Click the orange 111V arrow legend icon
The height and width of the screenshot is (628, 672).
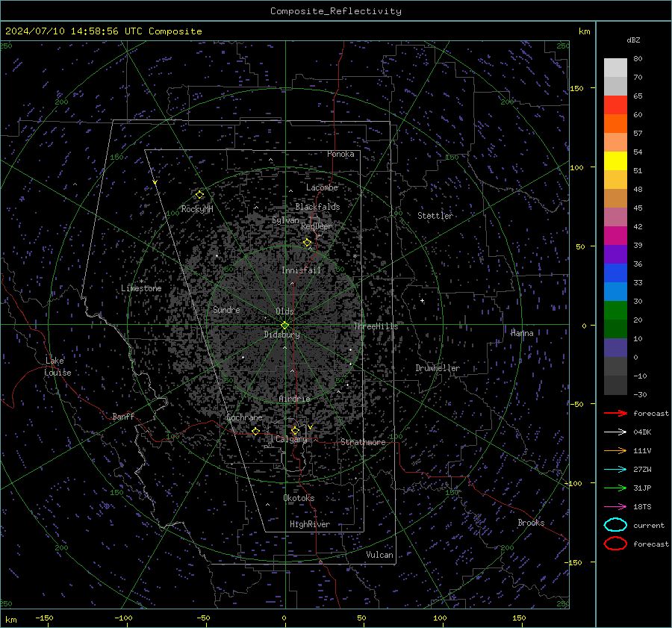[x=615, y=450]
